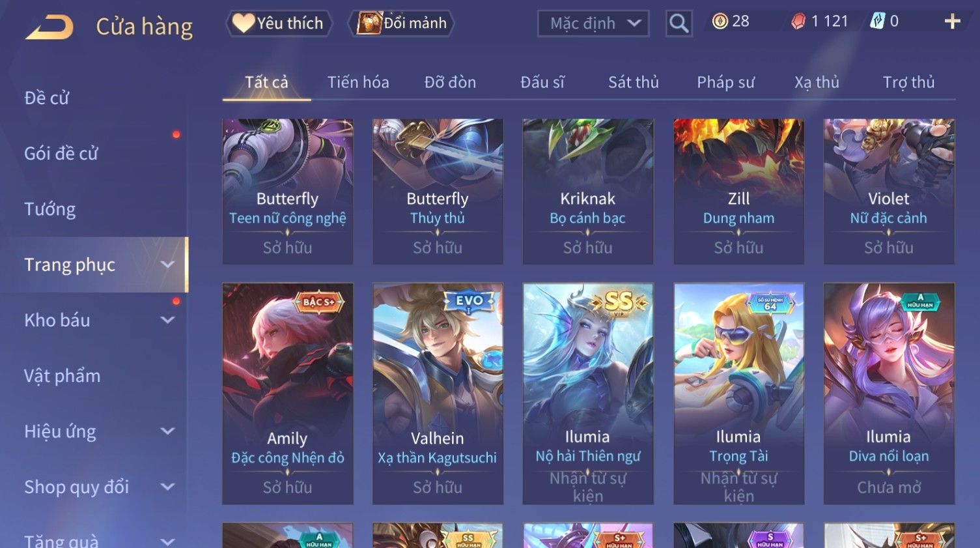This screenshot has width=980, height=548.
Task: Select the Sát thủ category tab
Action: [x=634, y=82]
